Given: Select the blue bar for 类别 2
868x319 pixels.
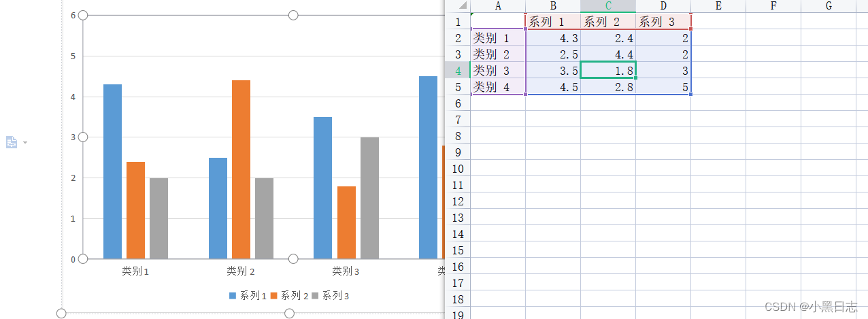Looking at the screenshot, I should tap(218, 208).
